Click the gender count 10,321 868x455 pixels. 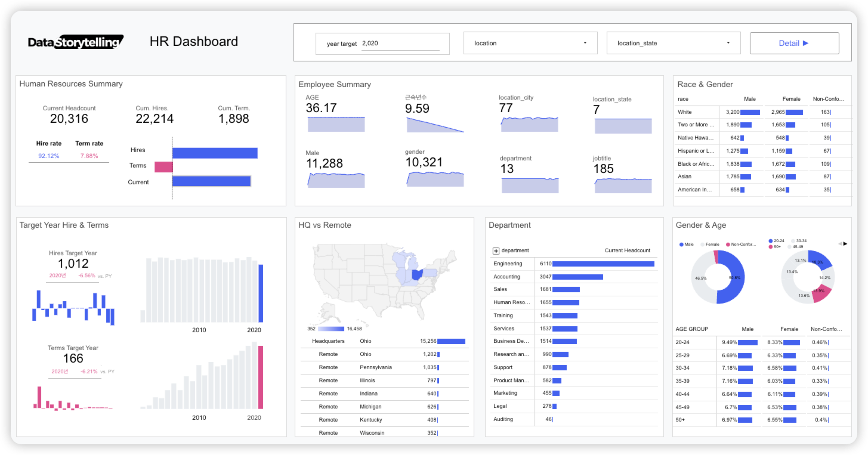point(424,163)
